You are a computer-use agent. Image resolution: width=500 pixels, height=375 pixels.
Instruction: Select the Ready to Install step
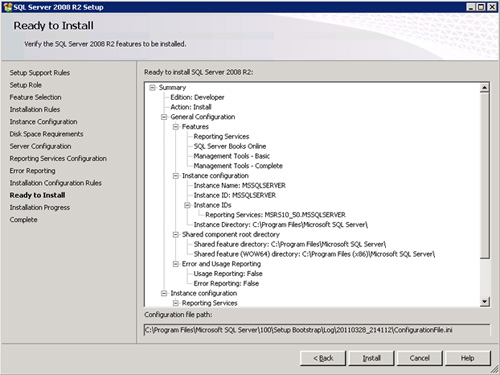click(37, 195)
